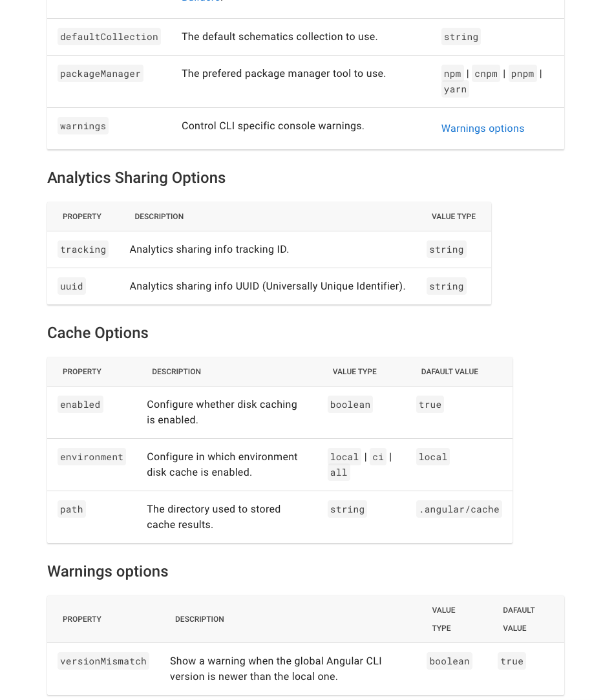
Task: Select the local default value chip
Action: click(x=432, y=456)
